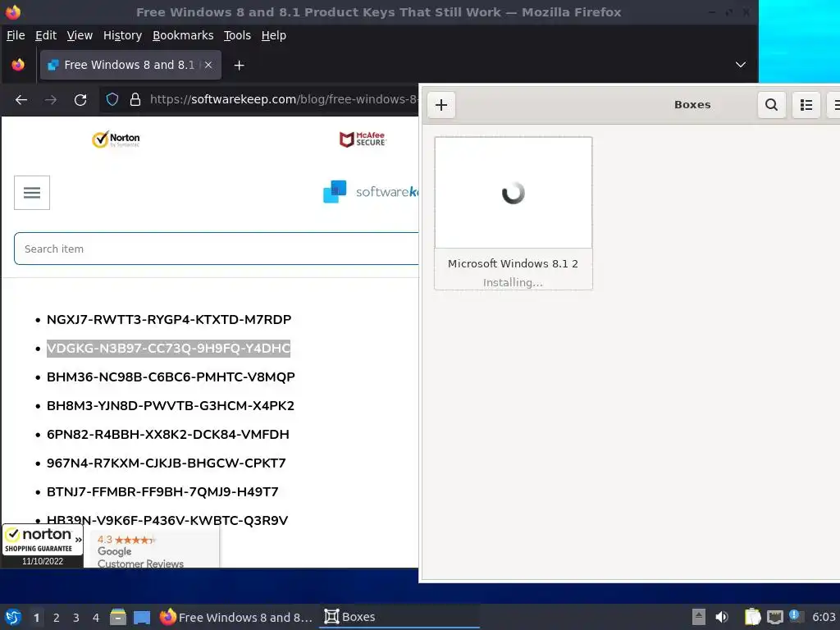
Task: Click the Installing... status text
Action: pyautogui.click(x=513, y=282)
